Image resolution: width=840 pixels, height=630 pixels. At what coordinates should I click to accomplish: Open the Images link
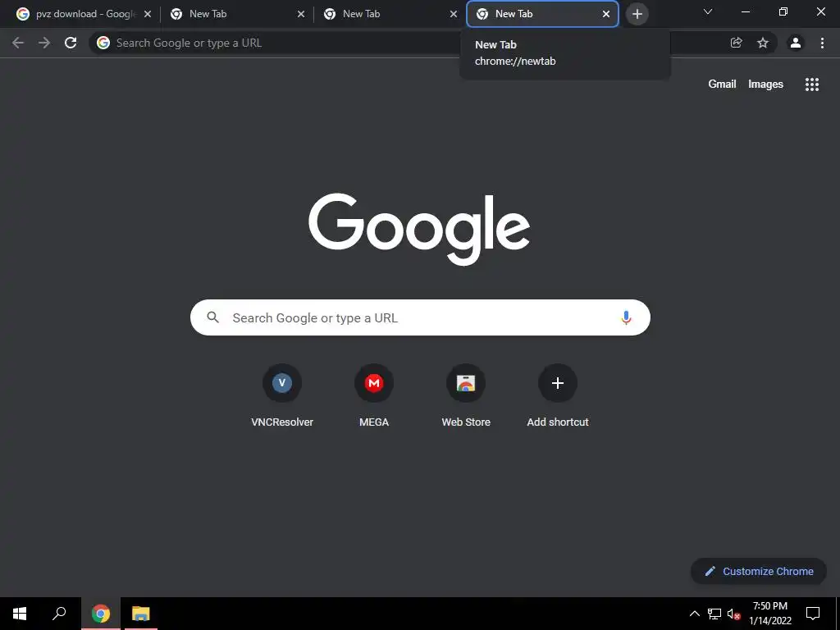[765, 84]
